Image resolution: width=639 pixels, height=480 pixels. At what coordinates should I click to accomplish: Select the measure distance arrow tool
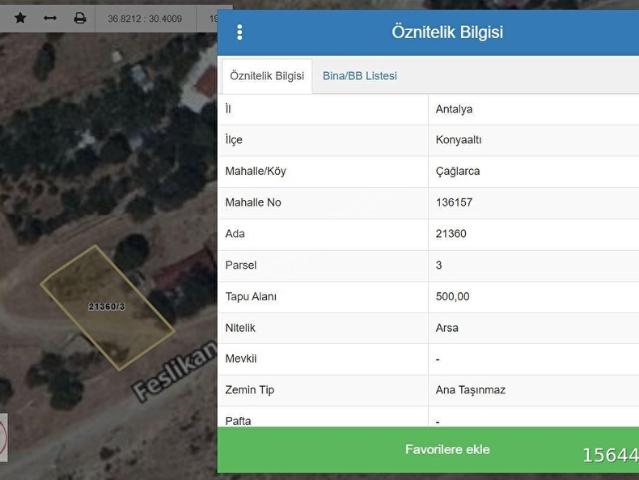click(50, 18)
